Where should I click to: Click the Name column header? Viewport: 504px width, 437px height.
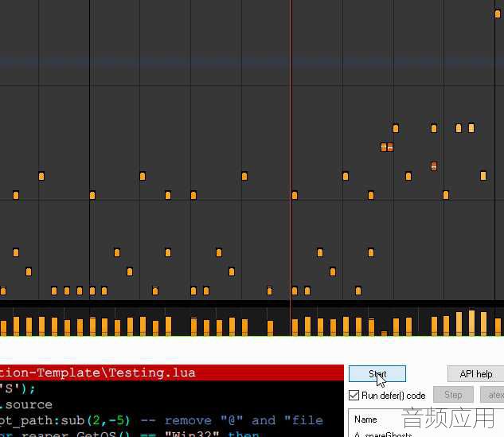tap(365, 419)
